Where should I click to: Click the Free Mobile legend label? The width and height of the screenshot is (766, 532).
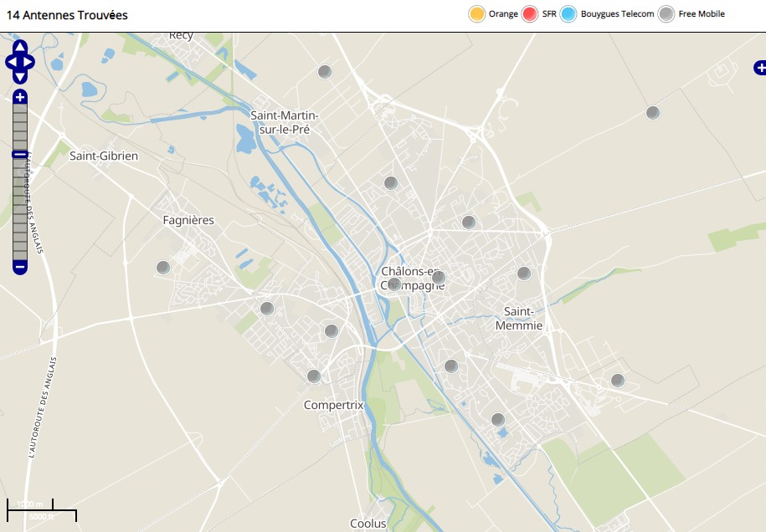pos(702,14)
